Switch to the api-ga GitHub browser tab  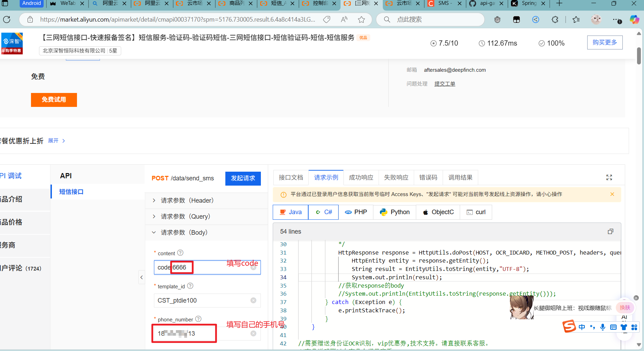tap(487, 3)
